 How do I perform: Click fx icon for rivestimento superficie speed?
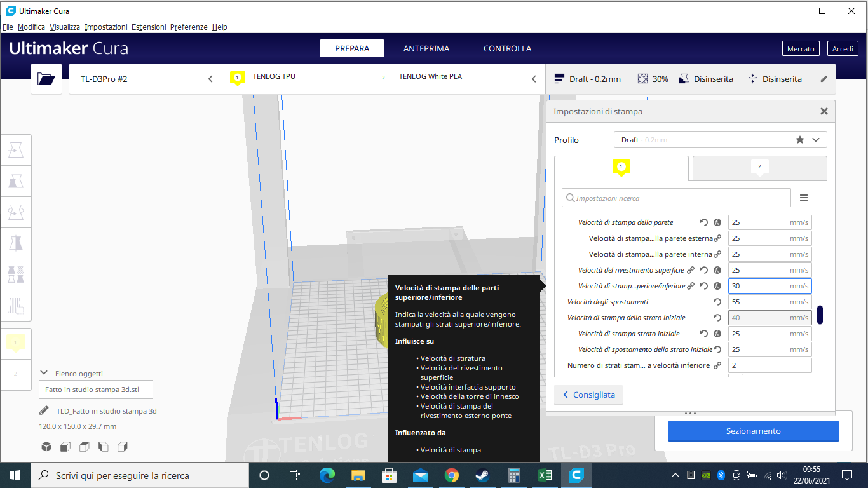[x=717, y=270]
